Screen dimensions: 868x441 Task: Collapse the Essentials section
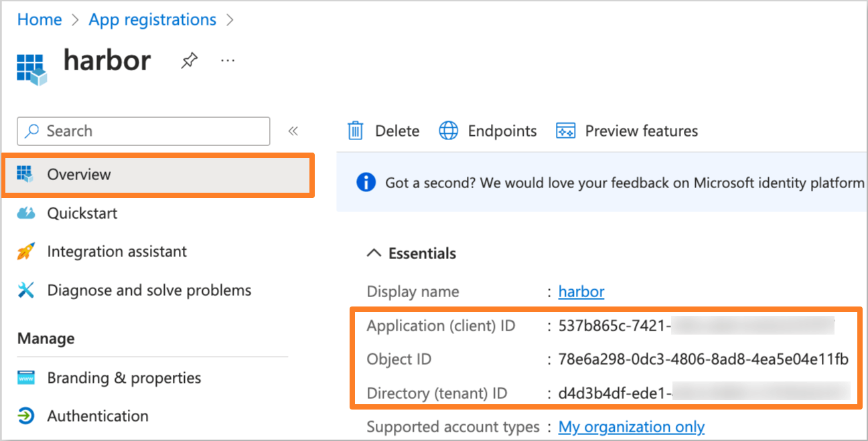pyautogui.click(x=373, y=253)
